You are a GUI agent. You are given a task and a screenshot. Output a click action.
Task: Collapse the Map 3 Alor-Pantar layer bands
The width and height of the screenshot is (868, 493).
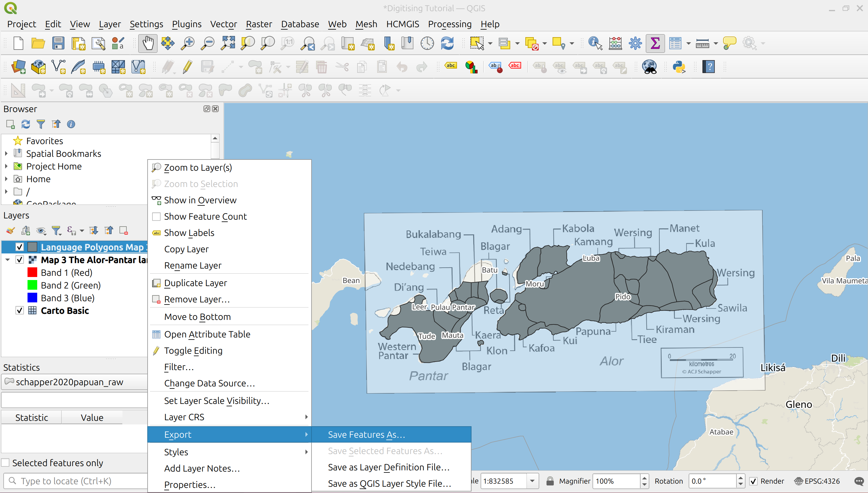click(x=8, y=260)
